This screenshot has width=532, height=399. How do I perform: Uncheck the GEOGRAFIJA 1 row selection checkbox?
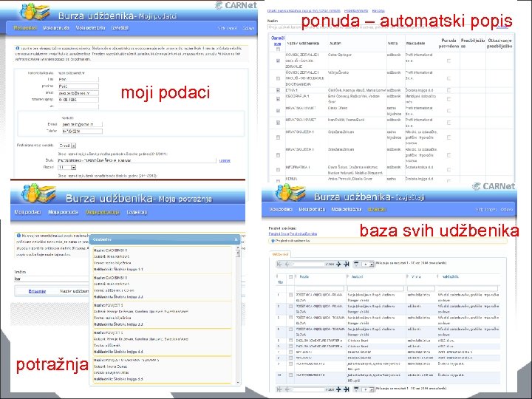pyautogui.click(x=279, y=99)
